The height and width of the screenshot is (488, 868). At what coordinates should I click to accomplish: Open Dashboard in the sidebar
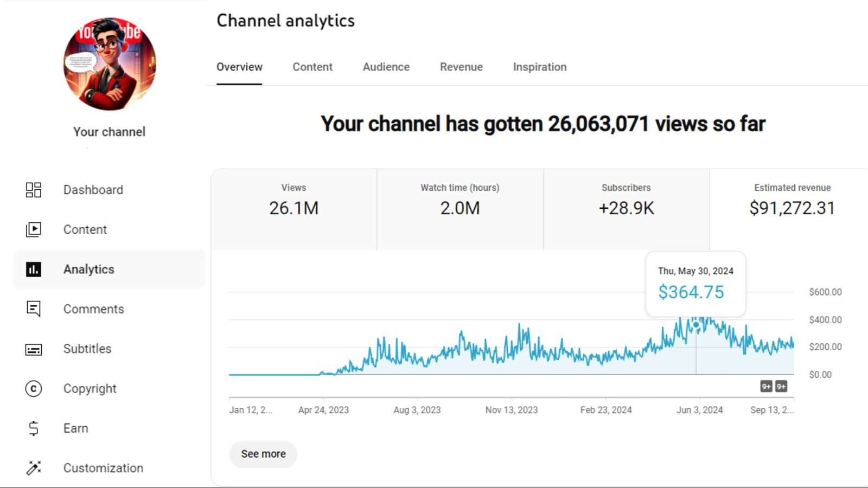pyautogui.click(x=110, y=190)
